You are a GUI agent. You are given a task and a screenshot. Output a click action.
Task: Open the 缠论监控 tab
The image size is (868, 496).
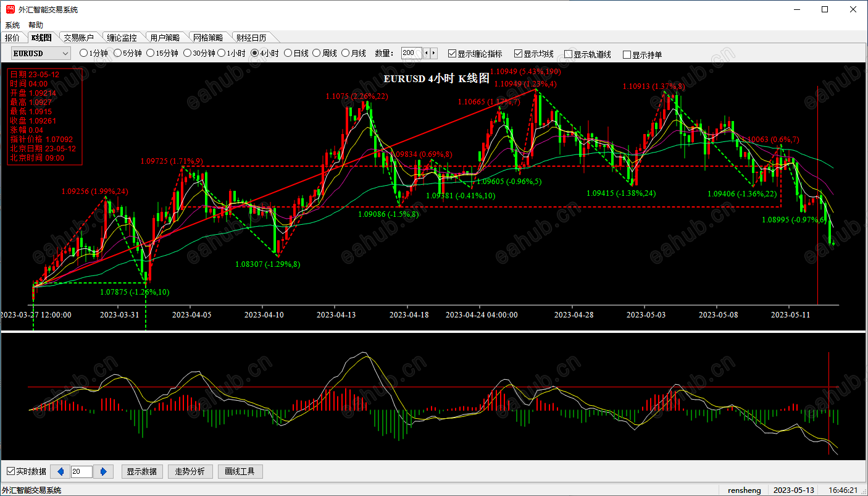[122, 38]
